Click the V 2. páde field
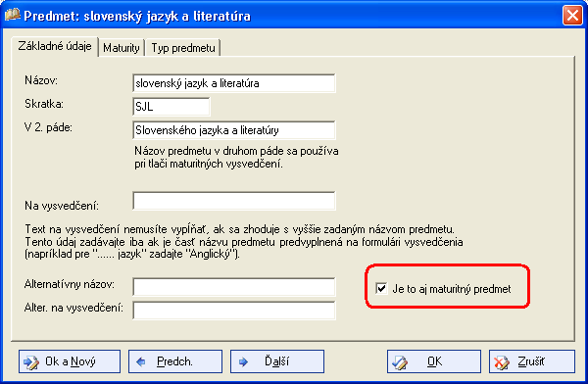The width and height of the screenshot is (588, 384). (234, 130)
